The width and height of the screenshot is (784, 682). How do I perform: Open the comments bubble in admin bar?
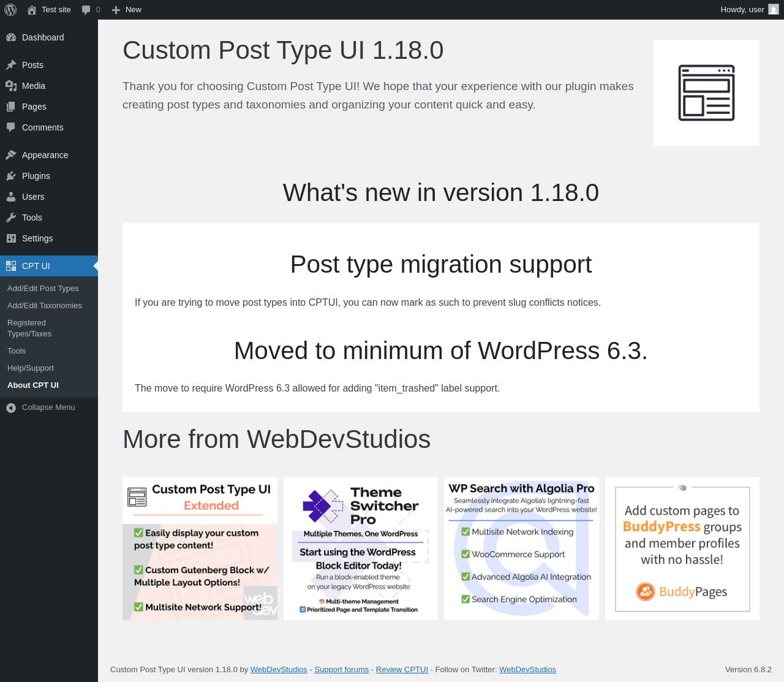[x=86, y=10]
